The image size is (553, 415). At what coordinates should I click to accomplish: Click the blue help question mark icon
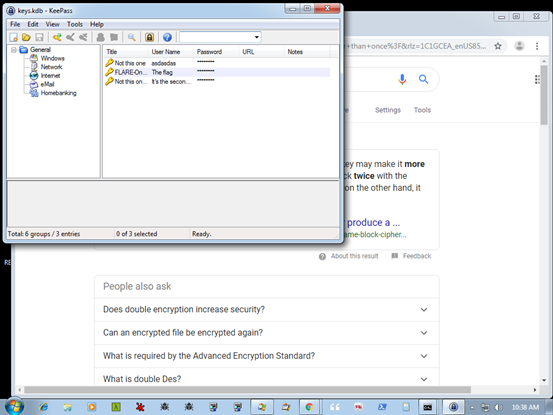(x=167, y=37)
